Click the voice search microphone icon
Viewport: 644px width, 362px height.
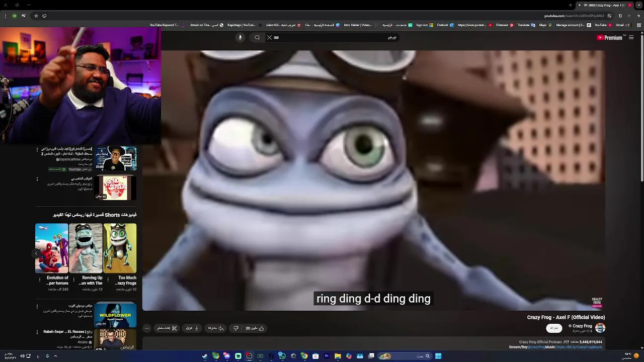(x=240, y=37)
